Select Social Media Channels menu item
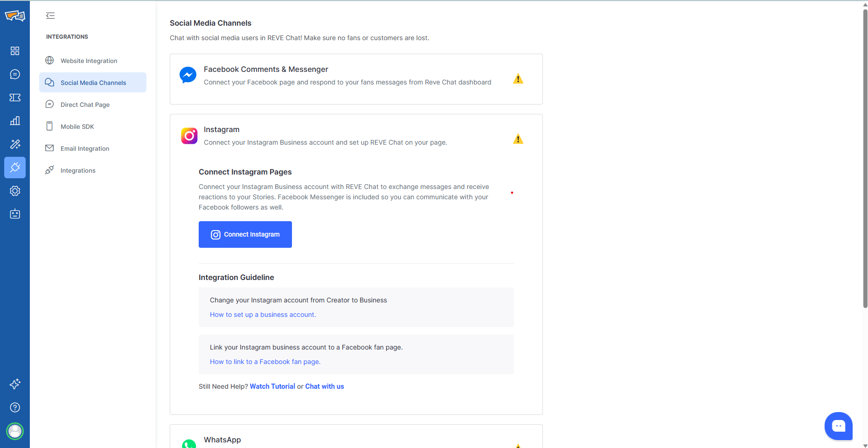Image resolution: width=868 pixels, height=448 pixels. coord(93,83)
